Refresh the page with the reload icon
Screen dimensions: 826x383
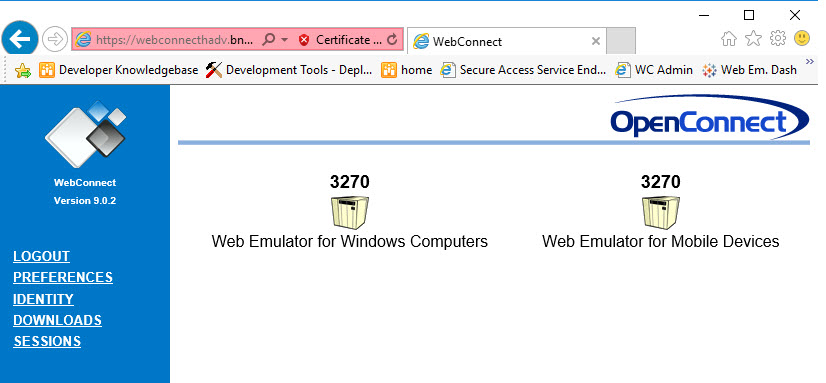[391, 40]
